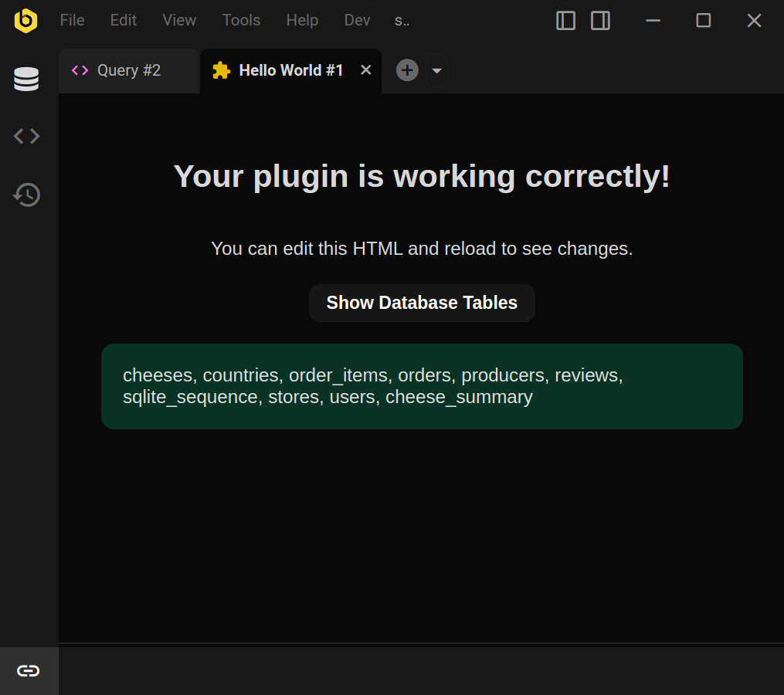This screenshot has height=695, width=784.
Task: Click the puzzle piece plugin icon on tab
Action: (x=221, y=70)
